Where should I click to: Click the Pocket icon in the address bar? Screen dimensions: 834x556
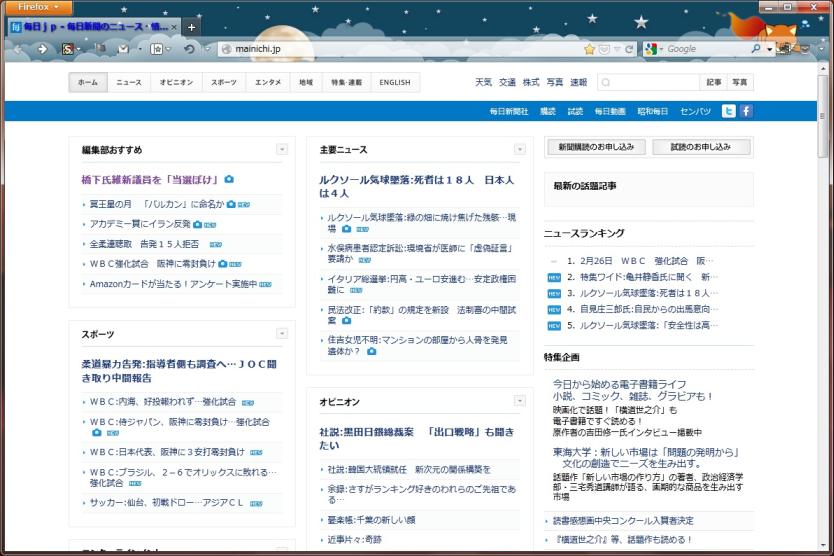click(604, 49)
